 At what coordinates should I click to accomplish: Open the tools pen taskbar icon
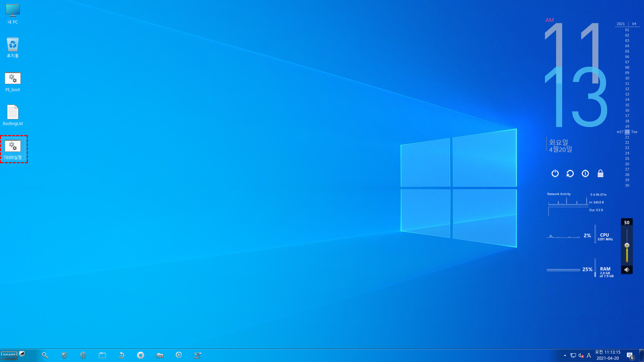198,355
